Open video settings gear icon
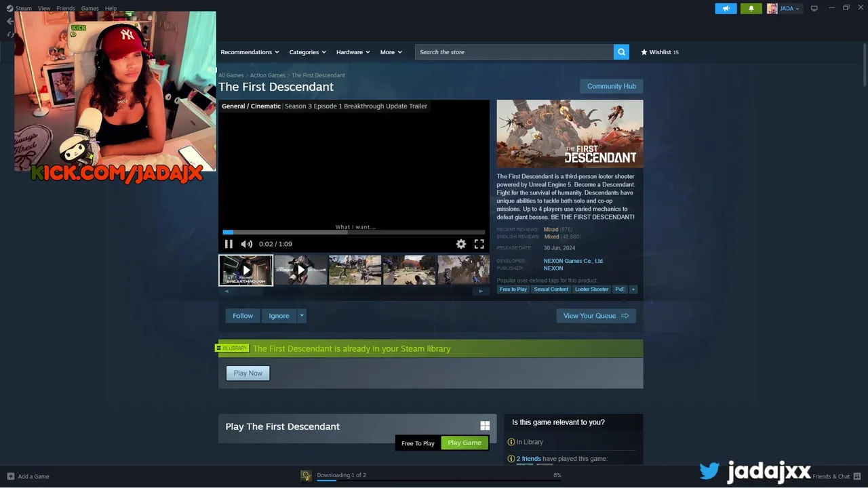 [x=461, y=244]
